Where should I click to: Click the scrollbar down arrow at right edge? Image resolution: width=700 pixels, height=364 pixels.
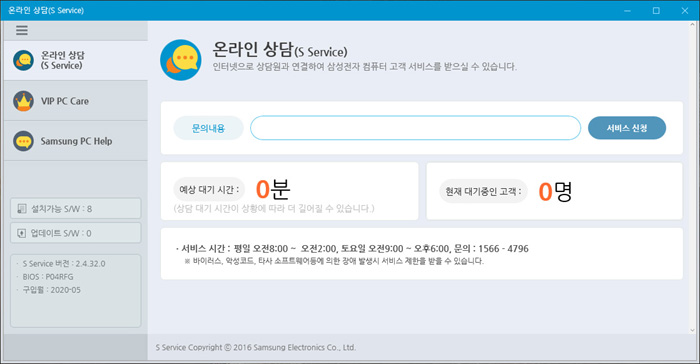692,331
